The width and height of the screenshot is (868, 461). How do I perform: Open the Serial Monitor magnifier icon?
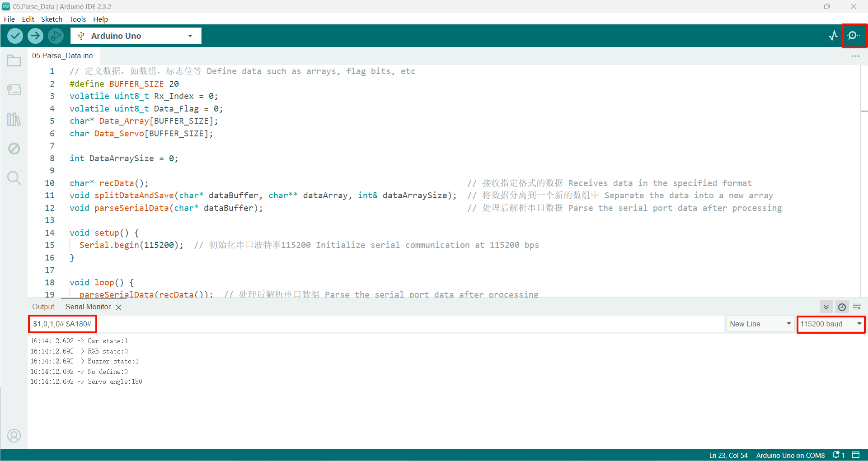[854, 36]
